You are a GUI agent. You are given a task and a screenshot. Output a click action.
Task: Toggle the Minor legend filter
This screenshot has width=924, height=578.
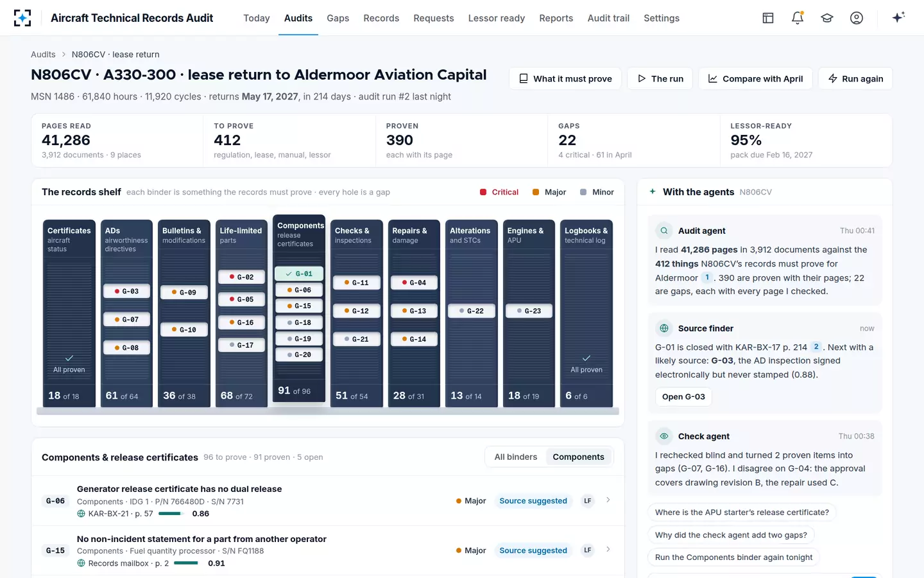pyautogui.click(x=597, y=192)
